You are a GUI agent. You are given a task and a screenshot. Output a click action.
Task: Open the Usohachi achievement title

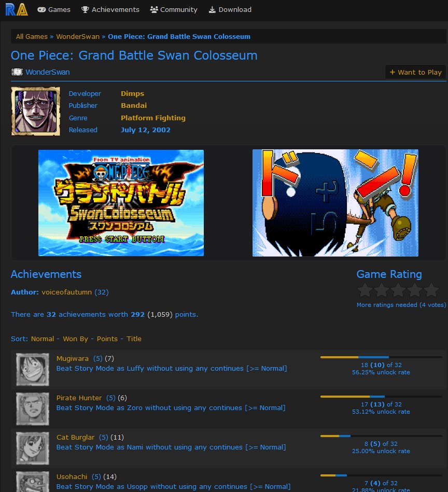click(72, 476)
